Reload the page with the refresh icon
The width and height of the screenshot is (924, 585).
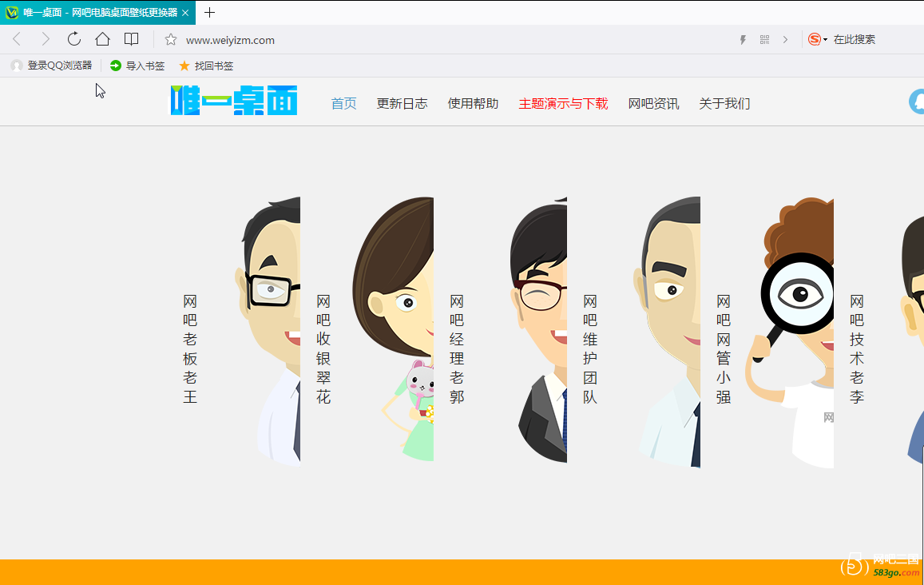(74, 39)
